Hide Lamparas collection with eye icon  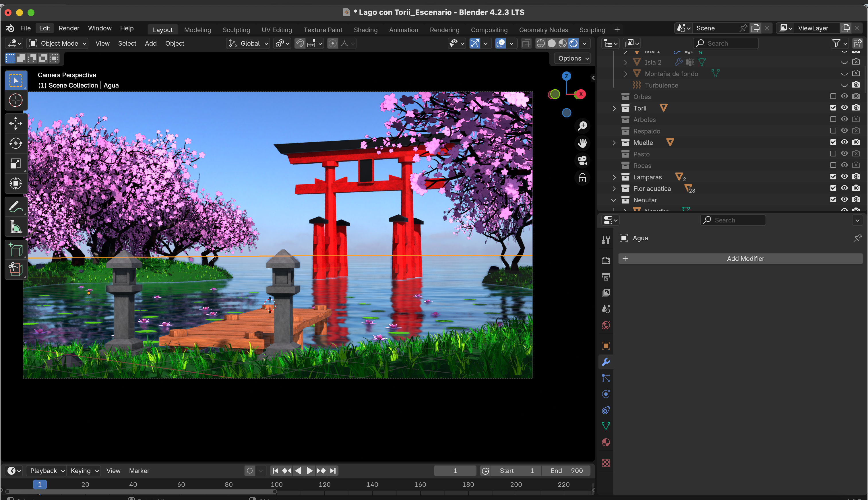tap(844, 177)
